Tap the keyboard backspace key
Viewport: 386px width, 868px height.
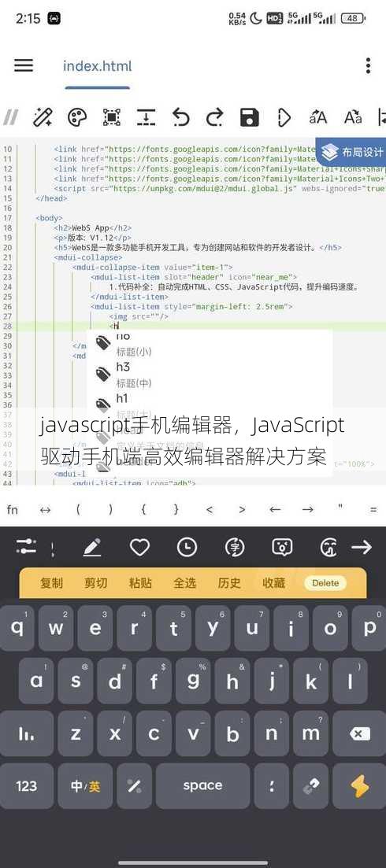(x=359, y=733)
